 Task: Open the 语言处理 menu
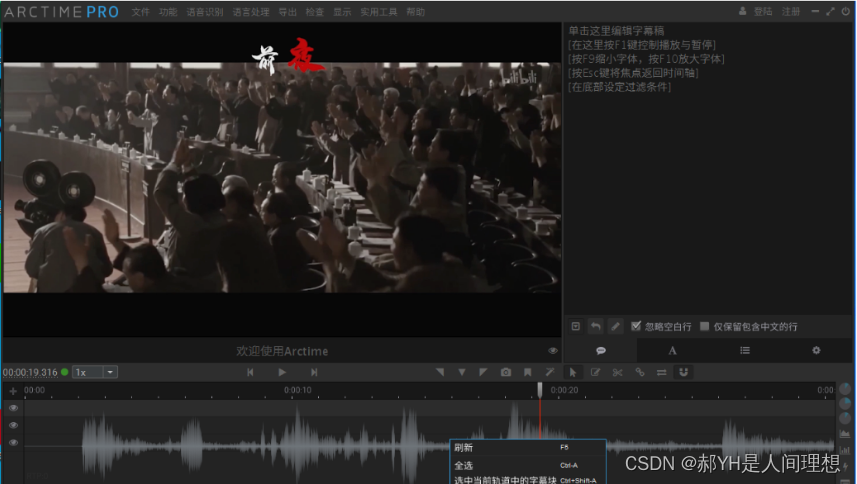pyautogui.click(x=251, y=12)
